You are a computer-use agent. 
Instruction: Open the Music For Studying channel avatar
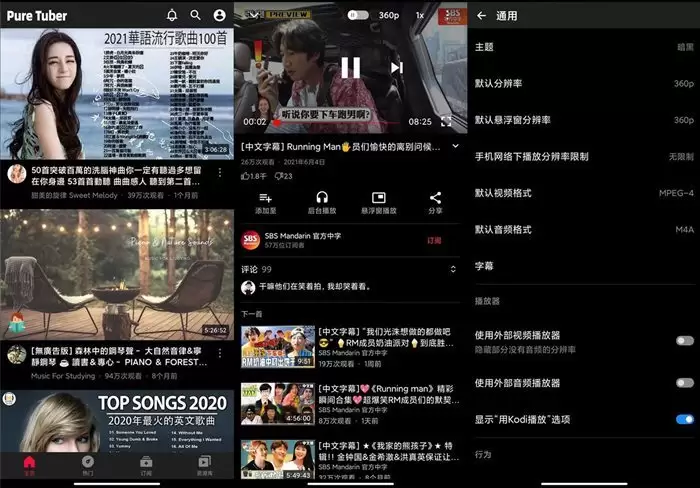click(x=17, y=355)
